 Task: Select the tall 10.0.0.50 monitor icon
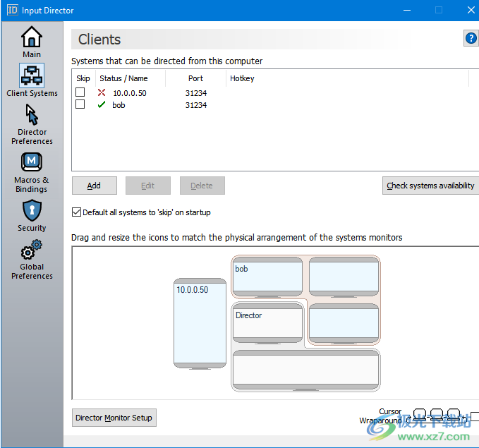[200, 323]
